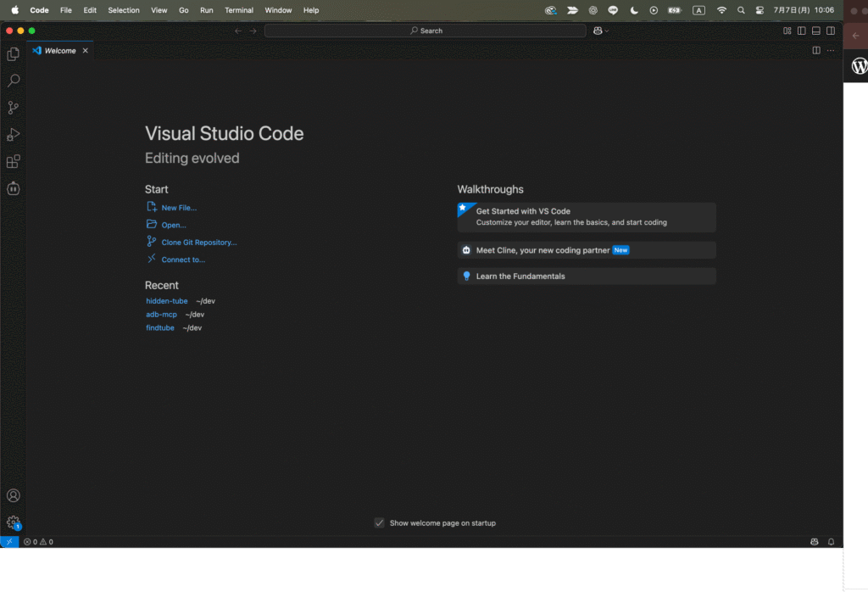This screenshot has width=868, height=592.
Task: Click the command center Search field
Action: pyautogui.click(x=426, y=31)
